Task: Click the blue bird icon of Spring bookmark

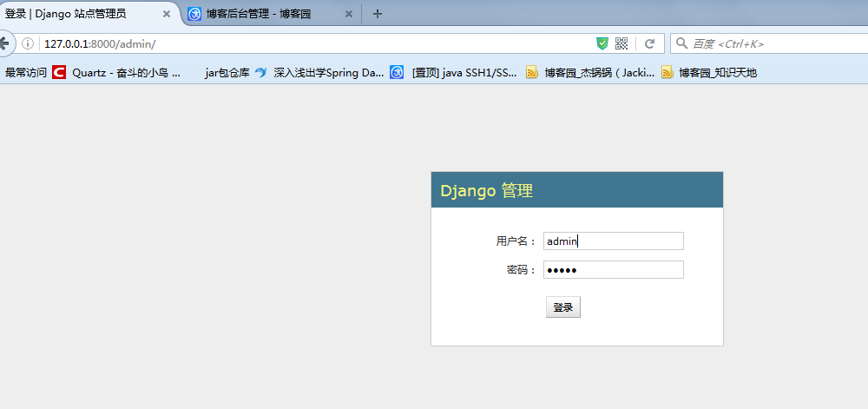Action: (261, 72)
